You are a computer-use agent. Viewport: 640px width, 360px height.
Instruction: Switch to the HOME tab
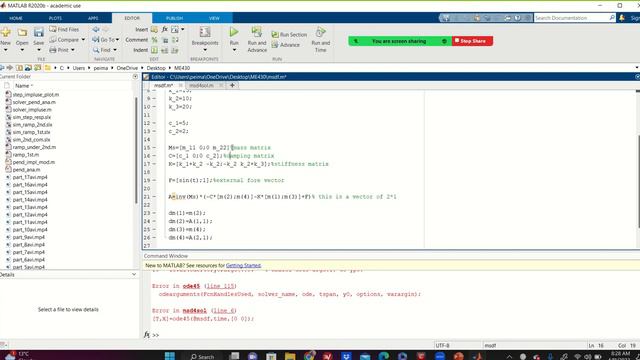[16, 18]
